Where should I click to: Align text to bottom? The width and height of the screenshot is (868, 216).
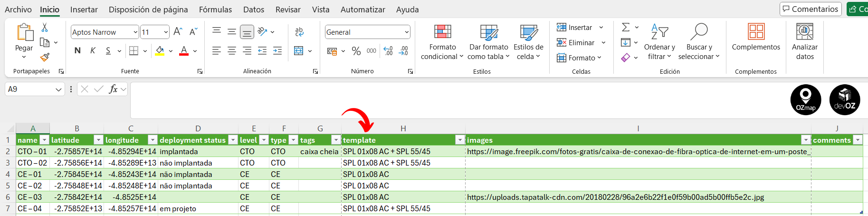(x=247, y=32)
